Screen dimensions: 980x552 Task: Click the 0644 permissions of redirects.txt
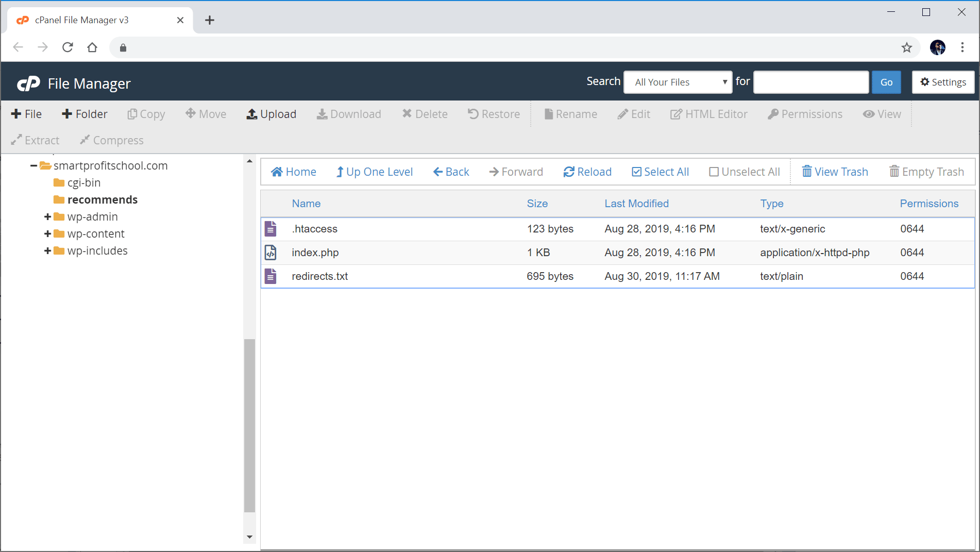tap(912, 276)
